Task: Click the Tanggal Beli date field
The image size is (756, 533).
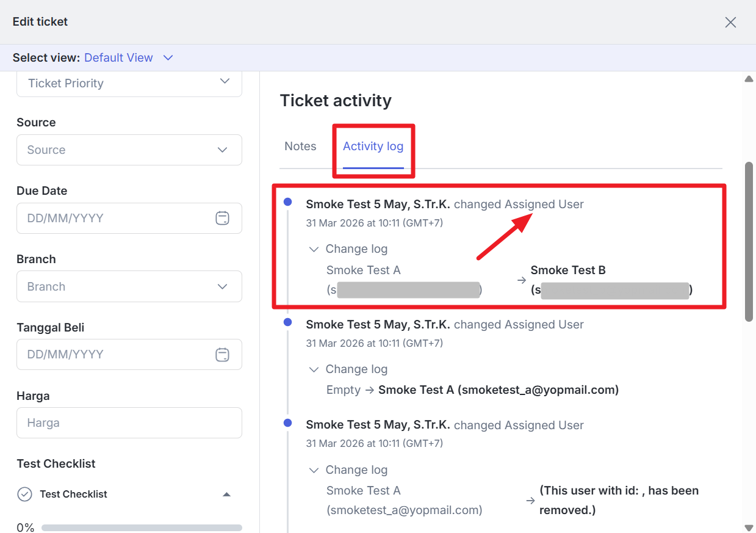Action: click(x=116, y=354)
